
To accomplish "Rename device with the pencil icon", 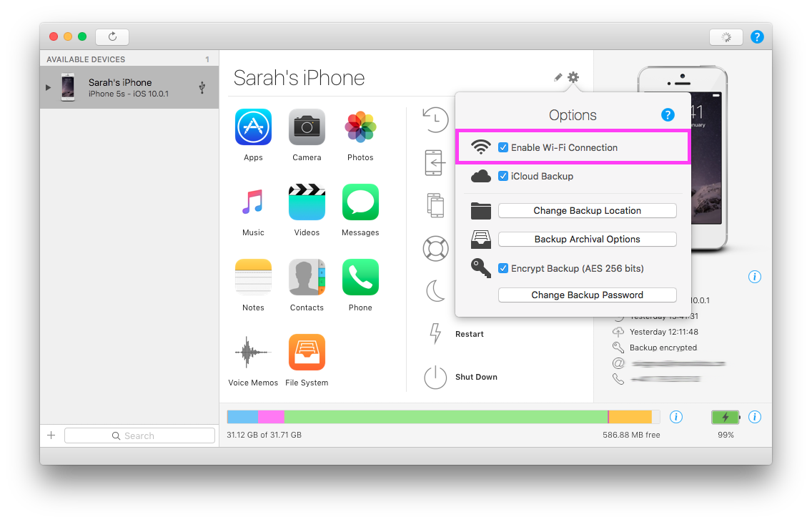I will tap(558, 77).
